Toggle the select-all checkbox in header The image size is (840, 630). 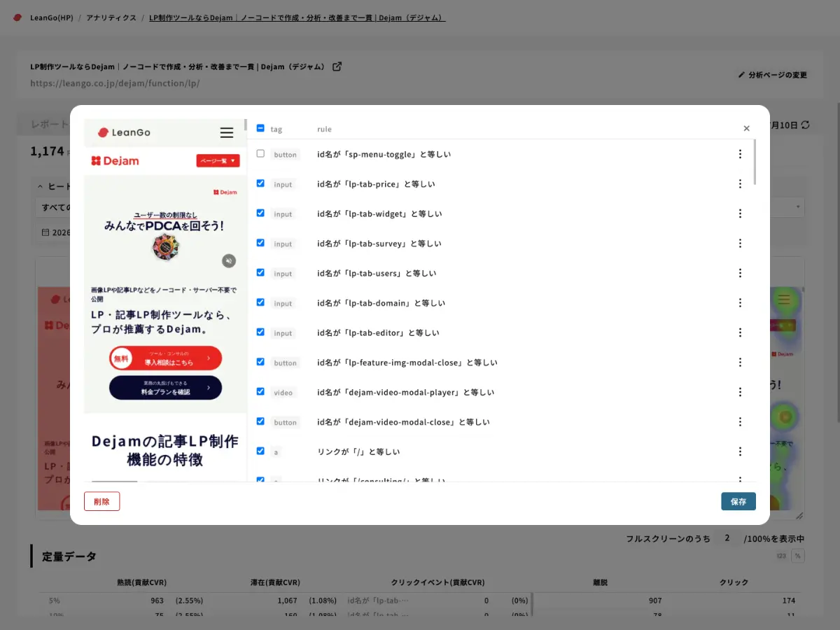tap(260, 128)
